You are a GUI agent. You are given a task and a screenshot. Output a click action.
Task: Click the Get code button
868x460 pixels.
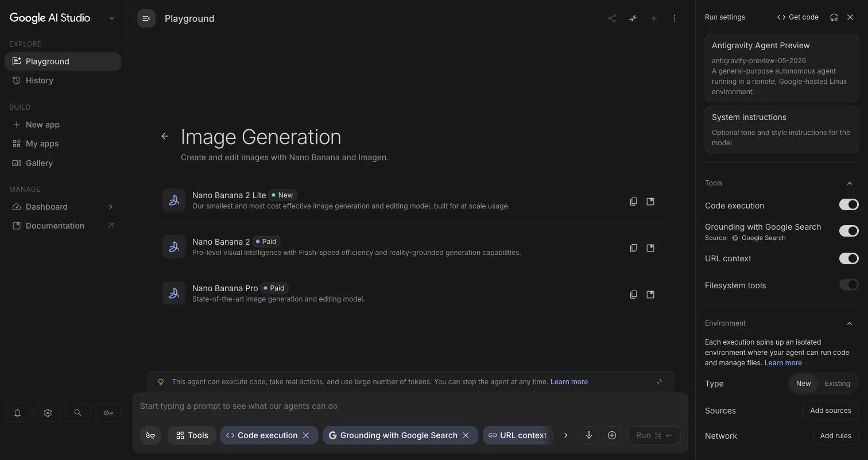tap(797, 17)
